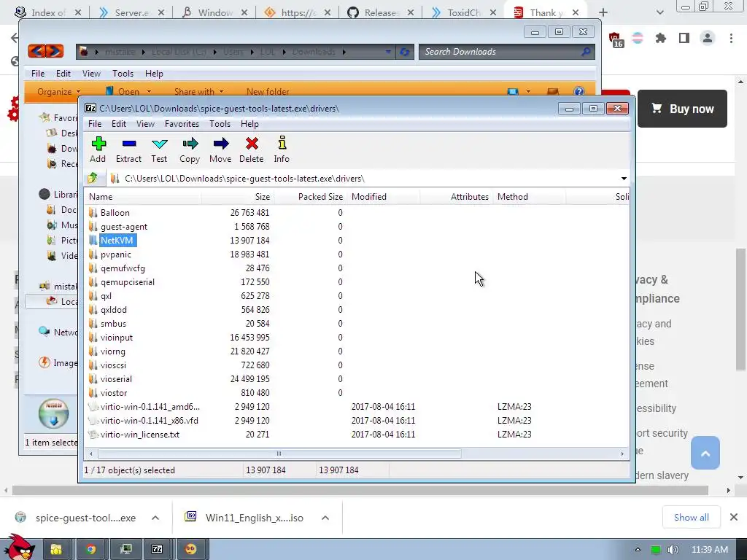Select the Balloon folder

click(x=115, y=213)
